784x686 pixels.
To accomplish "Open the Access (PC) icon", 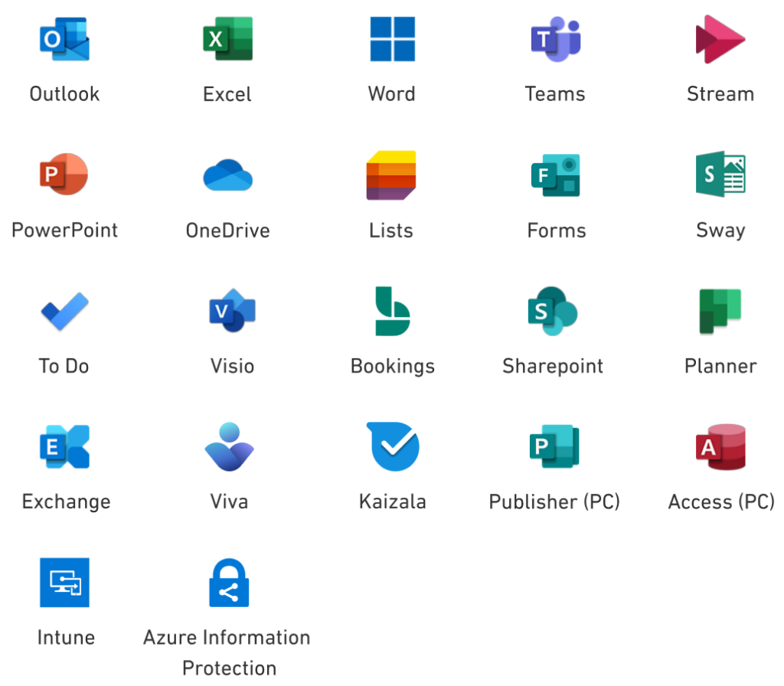I will [x=720, y=447].
